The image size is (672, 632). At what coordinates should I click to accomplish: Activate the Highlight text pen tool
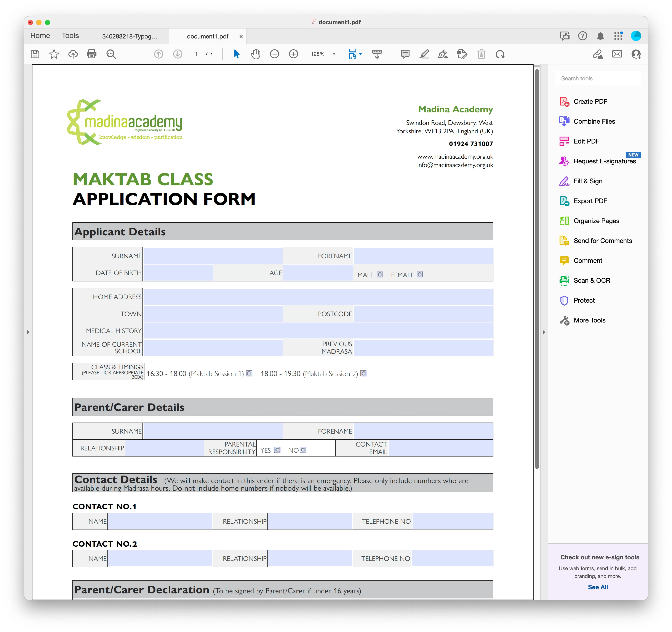[x=424, y=54]
